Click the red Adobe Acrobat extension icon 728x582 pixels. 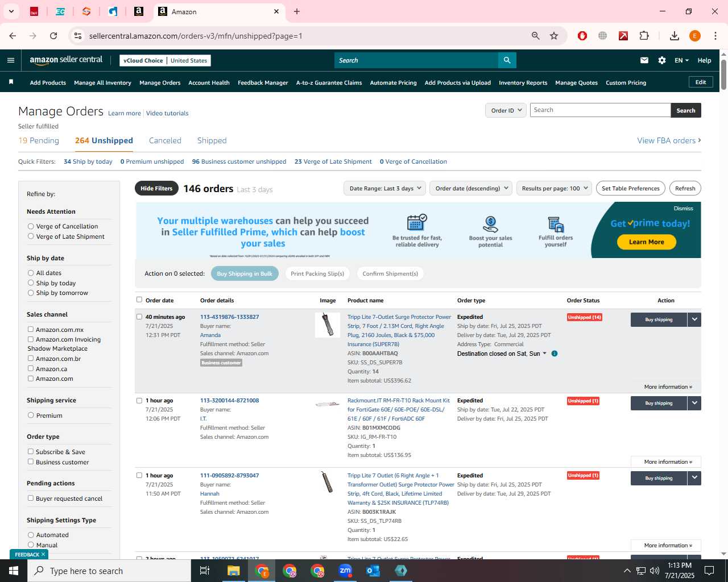[x=623, y=36]
